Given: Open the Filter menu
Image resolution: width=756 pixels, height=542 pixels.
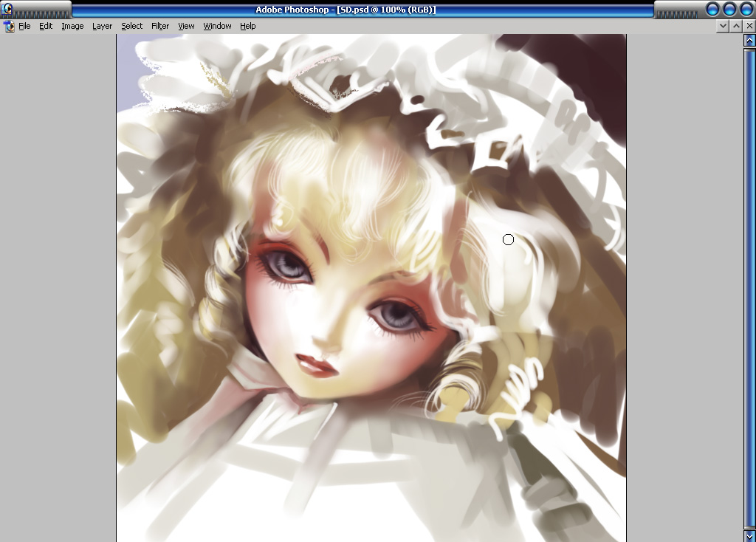Looking at the screenshot, I should [x=160, y=26].
